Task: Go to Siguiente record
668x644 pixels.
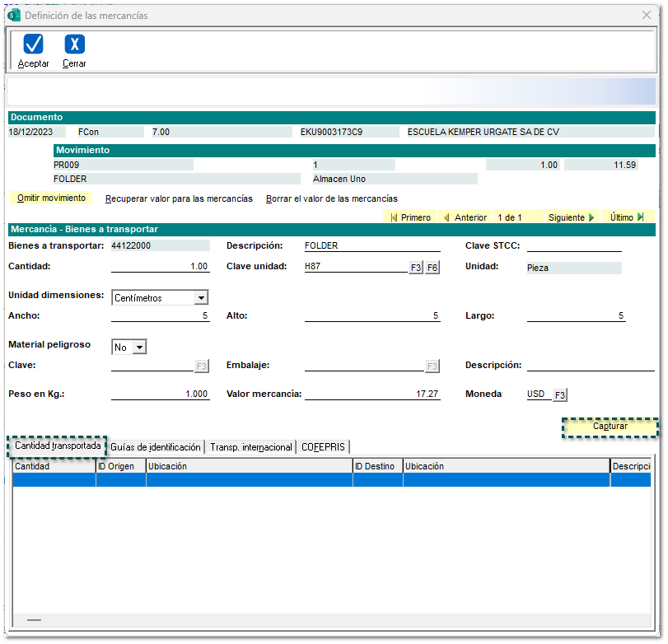Action: click(571, 217)
